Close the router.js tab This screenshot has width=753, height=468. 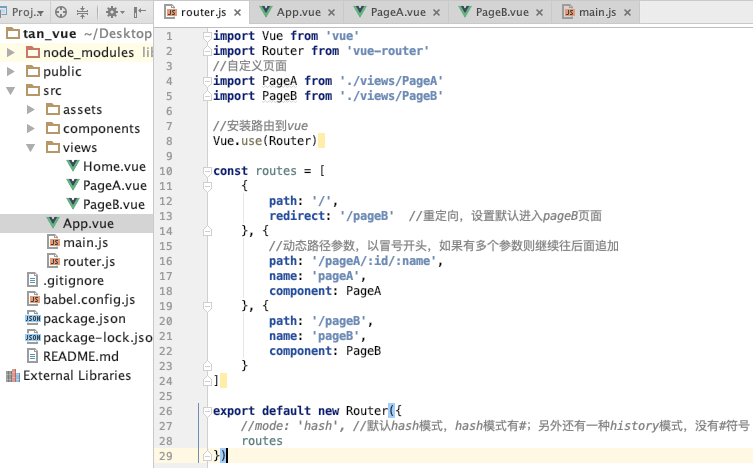(x=237, y=13)
